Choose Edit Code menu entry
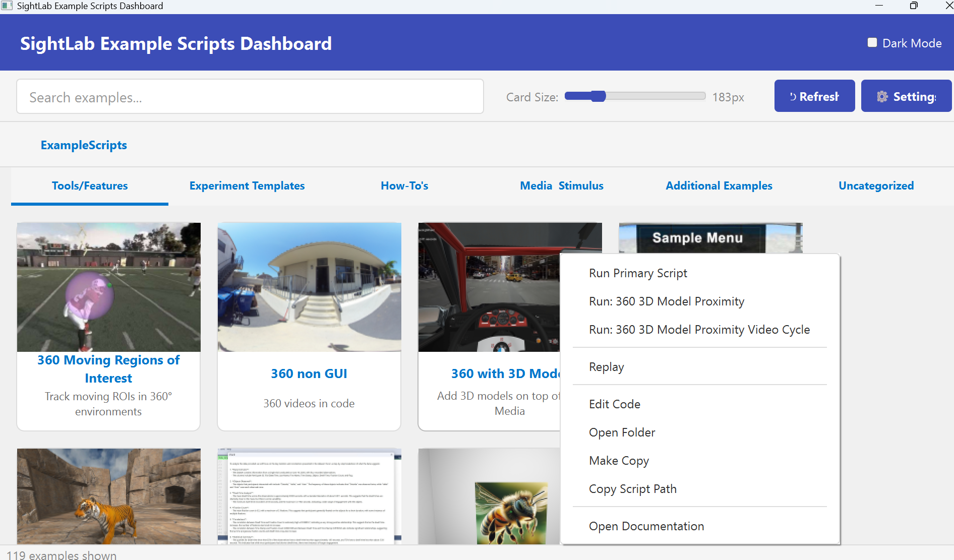The image size is (954, 560). click(614, 404)
